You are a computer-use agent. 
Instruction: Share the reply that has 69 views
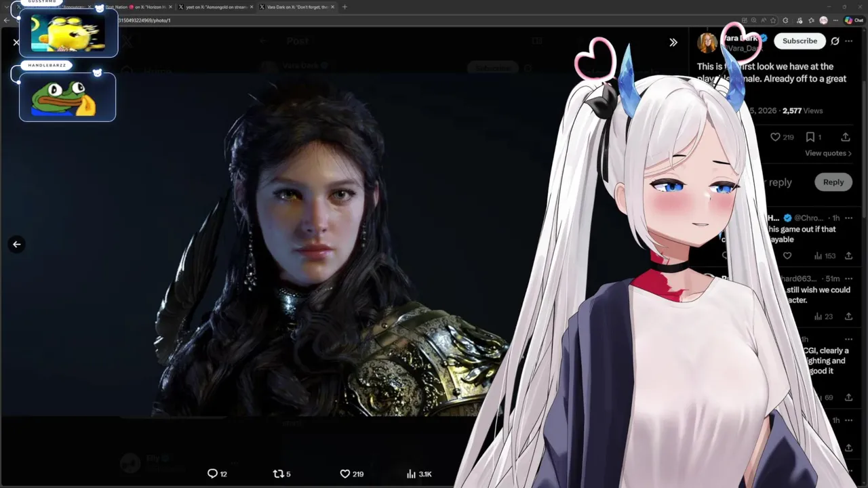[x=848, y=398]
